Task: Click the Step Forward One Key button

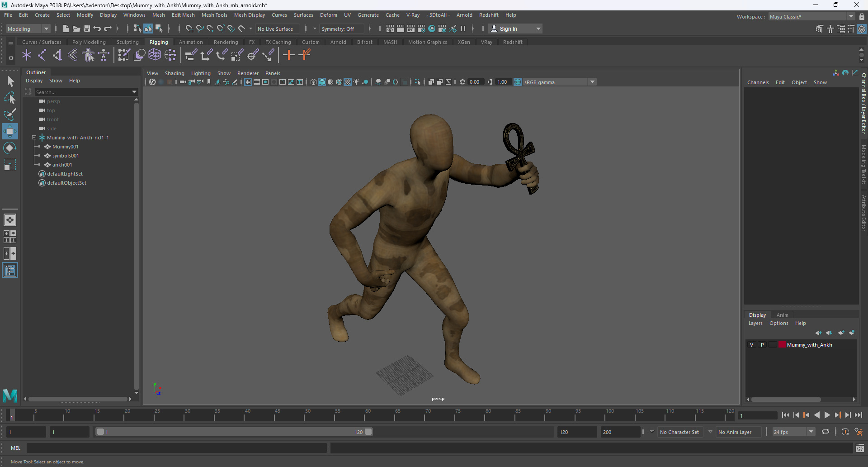Action: [x=838, y=415]
